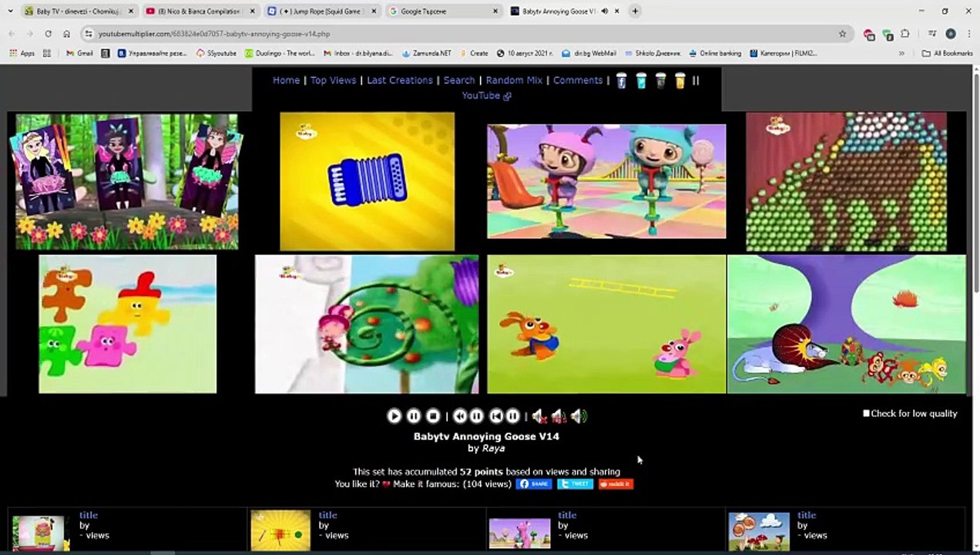Click the dark gray cup icon in top menu
980x555 pixels.
coord(660,80)
